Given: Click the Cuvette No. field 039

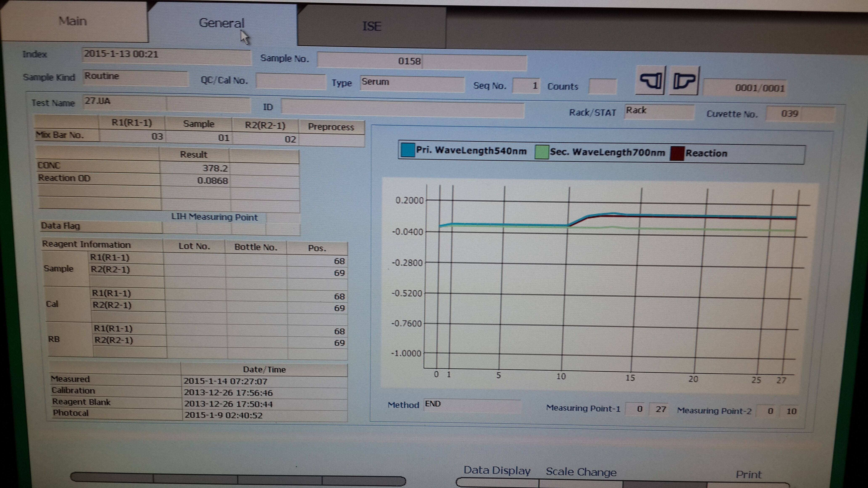Looking at the screenshot, I should point(800,114).
